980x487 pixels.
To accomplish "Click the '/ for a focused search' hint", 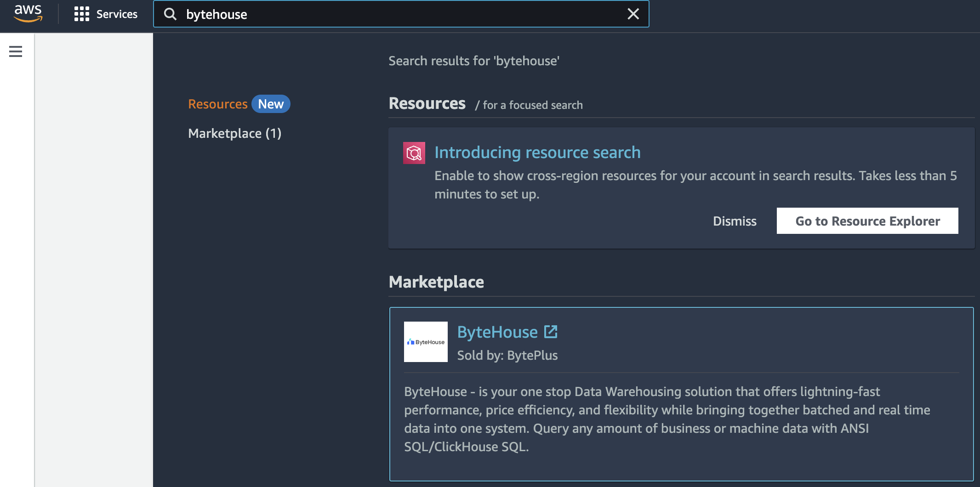I will 529,105.
